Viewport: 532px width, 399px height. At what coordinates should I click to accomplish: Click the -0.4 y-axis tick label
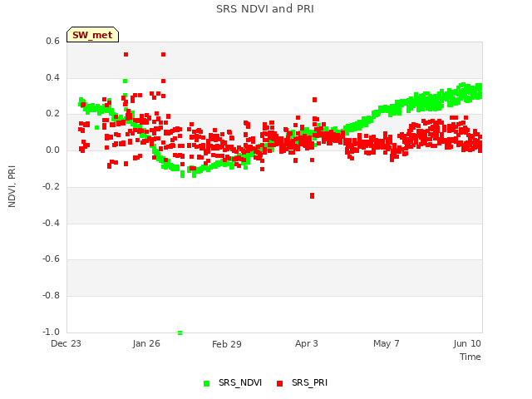(51, 223)
